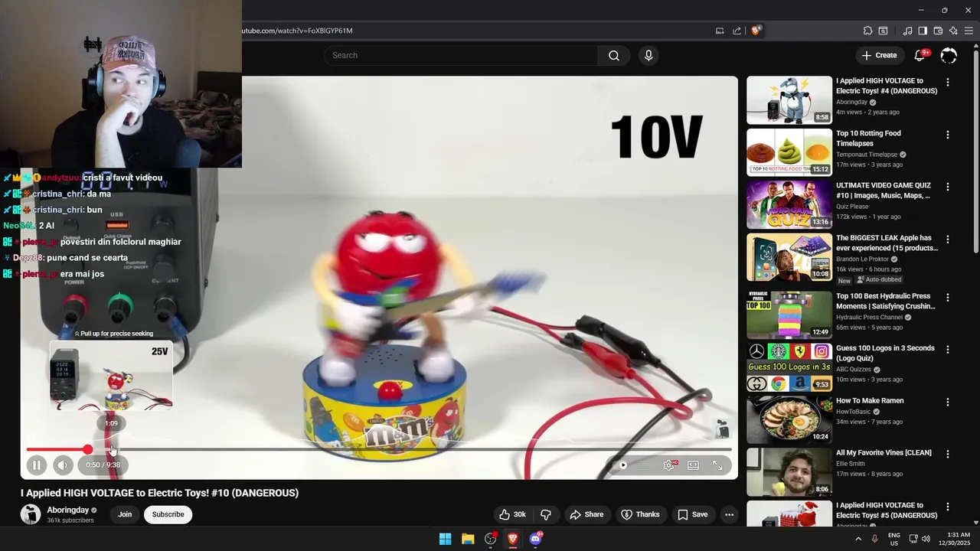
Task: Open options for HIGH VOLTAGE #4 video
Action: pyautogui.click(x=948, y=82)
